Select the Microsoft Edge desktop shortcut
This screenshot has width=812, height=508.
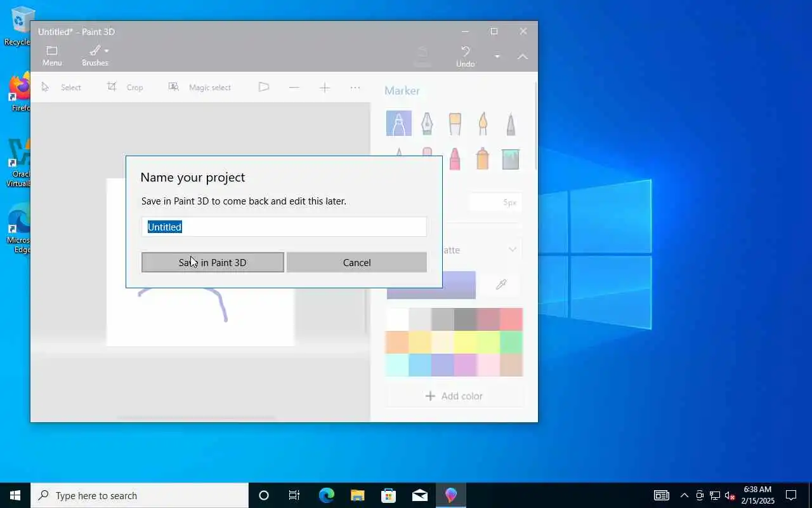point(19,229)
